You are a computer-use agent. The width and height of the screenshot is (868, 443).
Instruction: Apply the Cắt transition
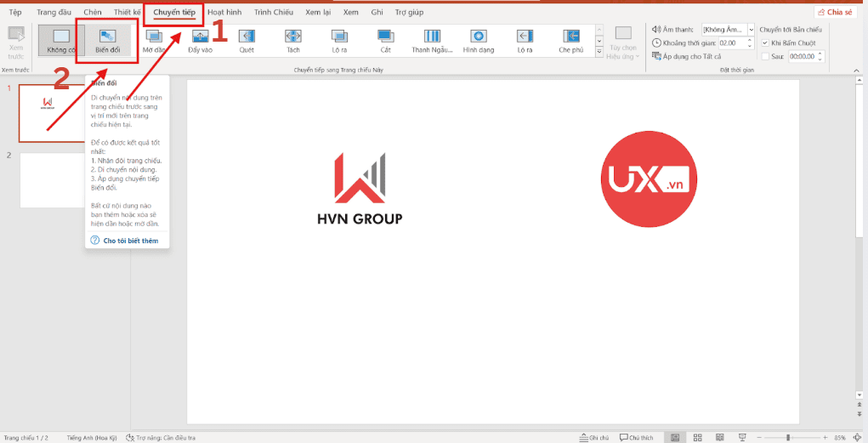click(386, 40)
